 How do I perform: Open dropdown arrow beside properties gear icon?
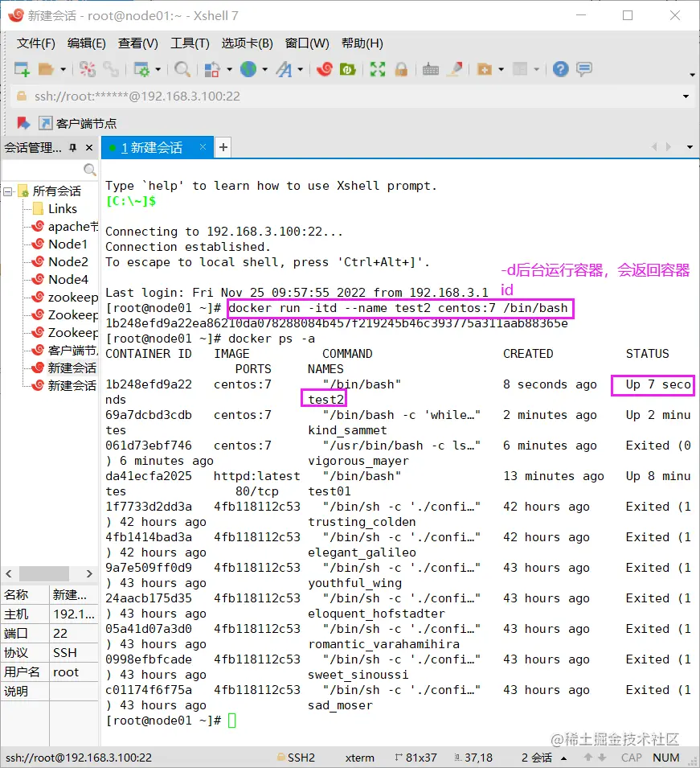pyautogui.click(x=158, y=69)
